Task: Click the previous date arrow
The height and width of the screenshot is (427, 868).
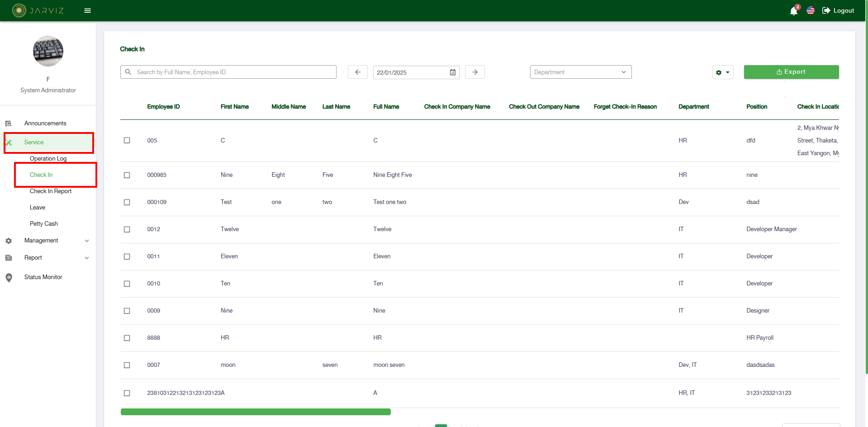Action: (358, 72)
